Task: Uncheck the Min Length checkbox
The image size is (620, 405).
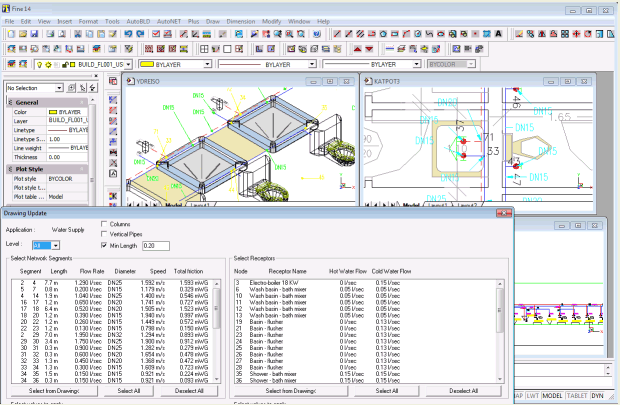Action: pyautogui.click(x=103, y=244)
